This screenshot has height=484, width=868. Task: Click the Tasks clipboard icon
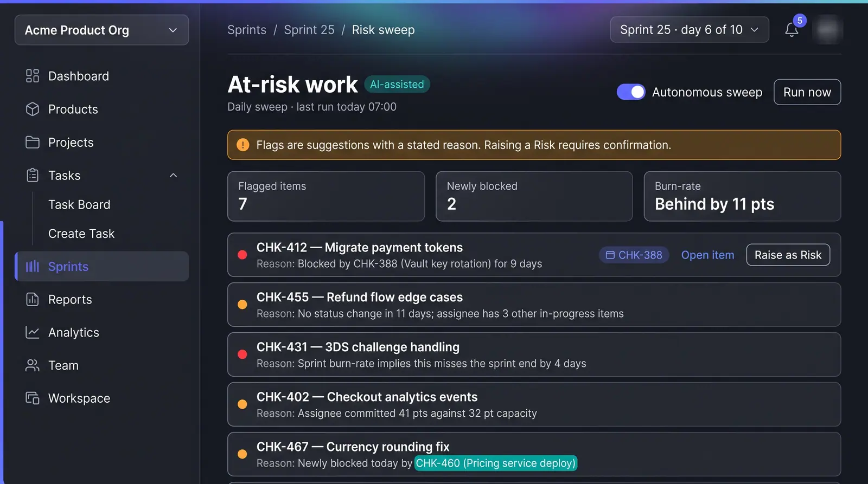[x=33, y=175]
